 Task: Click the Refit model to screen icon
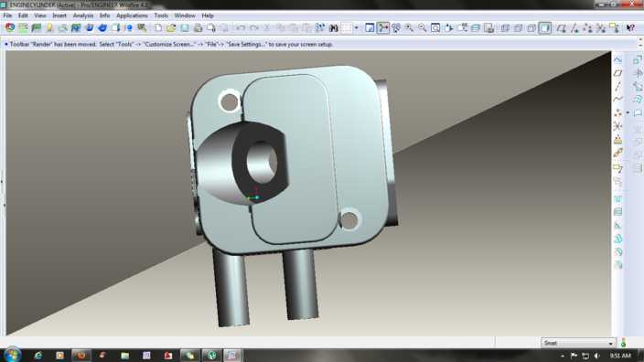coord(435,28)
